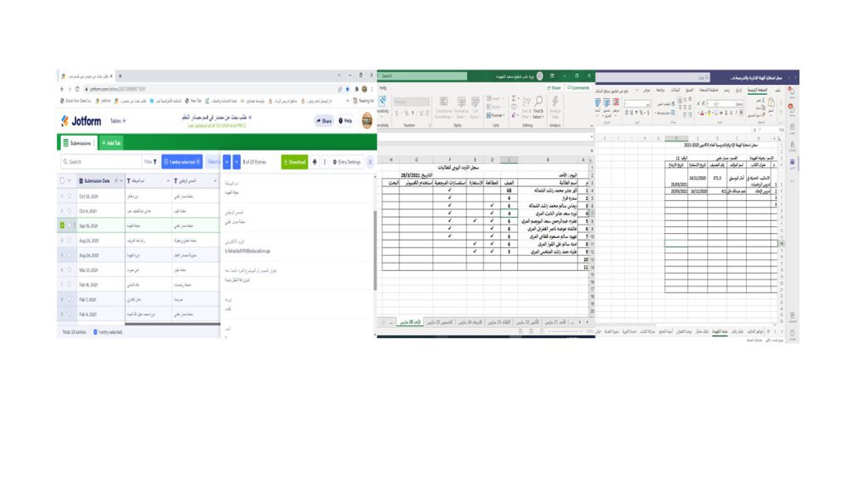
Task: Click the green Download button
Action: 294,162
